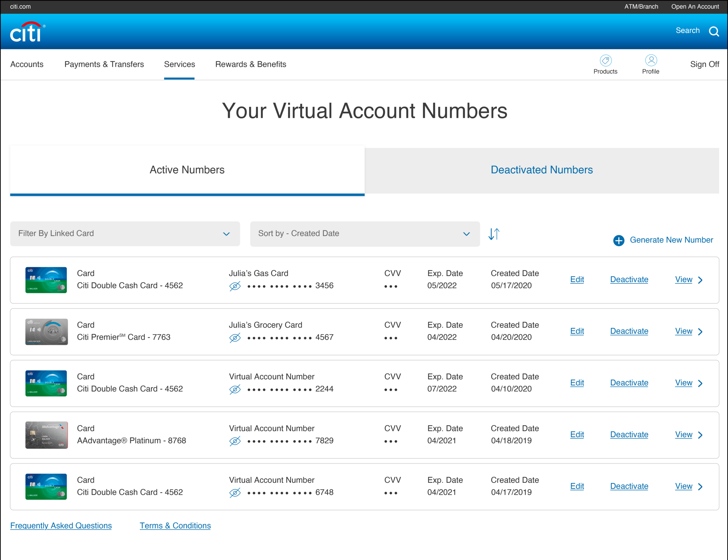Click the AAdvantage Platinum card image
This screenshot has height=560, width=728.
tap(46, 435)
